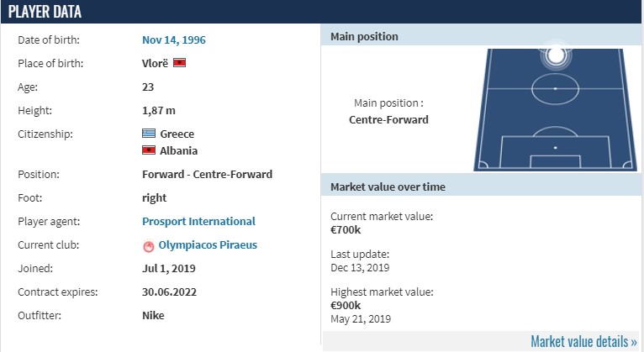Image resolution: width=644 pixels, height=352 pixels.
Task: Click the current market value €700k
Action: (x=346, y=229)
